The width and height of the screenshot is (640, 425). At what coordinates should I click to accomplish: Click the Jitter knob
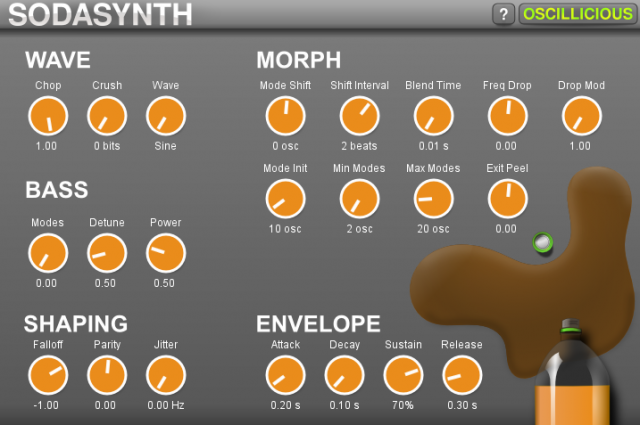point(166,376)
